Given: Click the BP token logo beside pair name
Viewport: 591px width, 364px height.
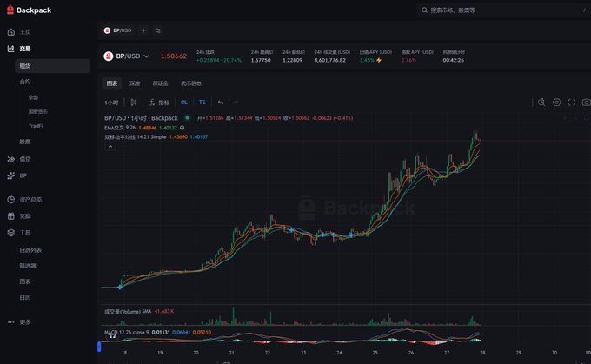Looking at the screenshot, I should pos(109,56).
